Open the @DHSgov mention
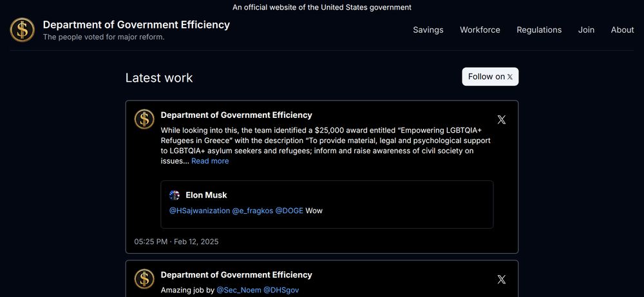 coord(281,290)
